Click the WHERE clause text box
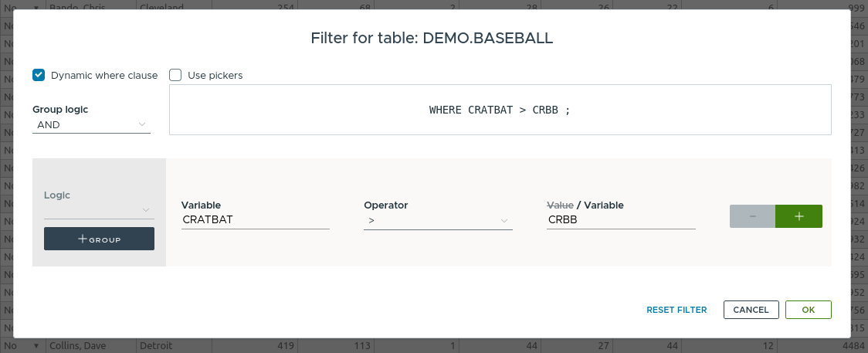 500,110
